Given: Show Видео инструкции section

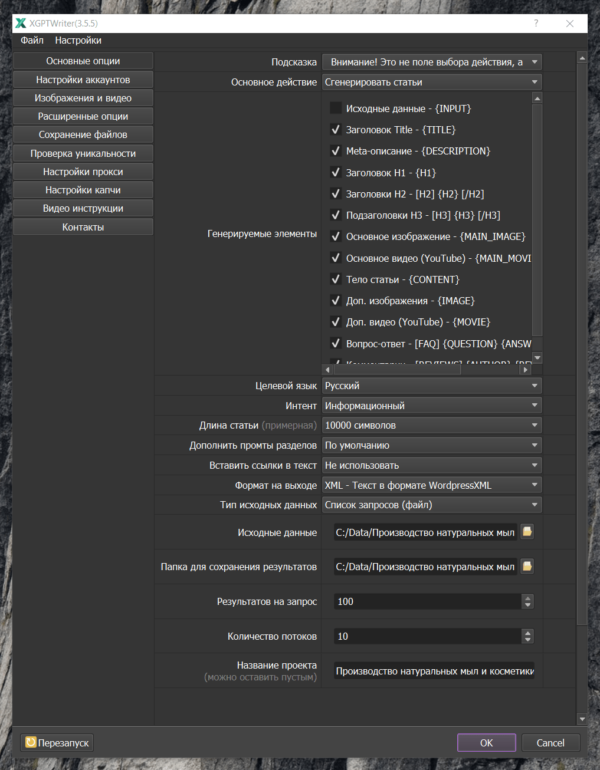Looking at the screenshot, I should [x=83, y=208].
